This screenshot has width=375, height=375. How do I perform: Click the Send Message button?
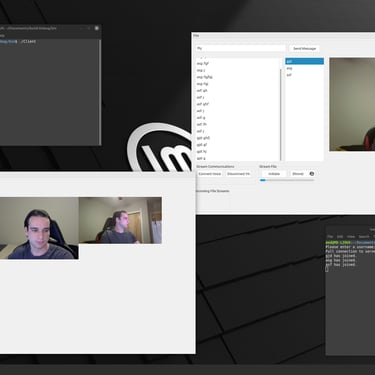point(304,49)
